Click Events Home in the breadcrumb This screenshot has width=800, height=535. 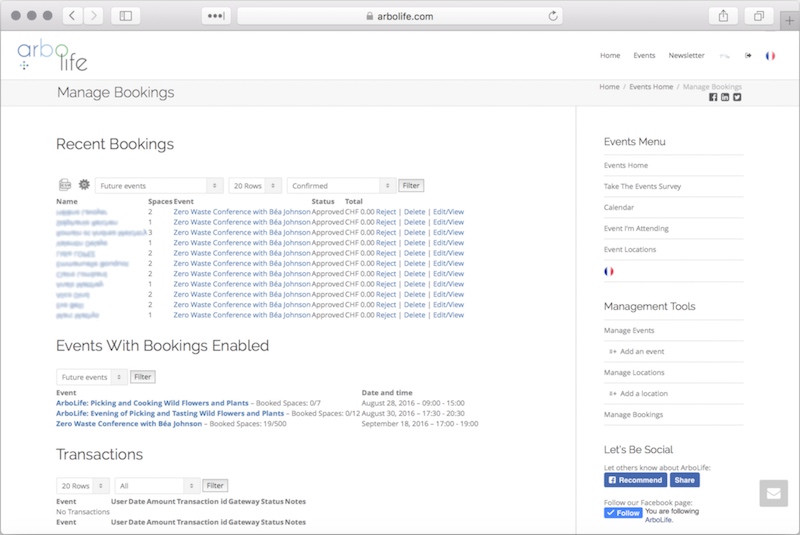coord(651,87)
